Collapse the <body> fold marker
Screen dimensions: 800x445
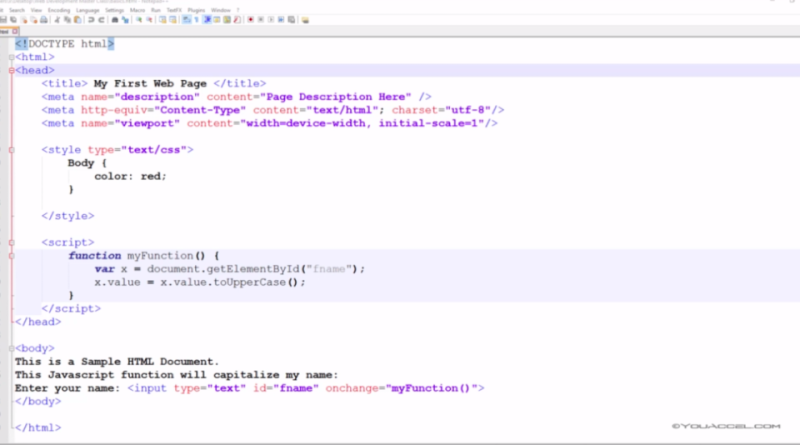(x=11, y=349)
